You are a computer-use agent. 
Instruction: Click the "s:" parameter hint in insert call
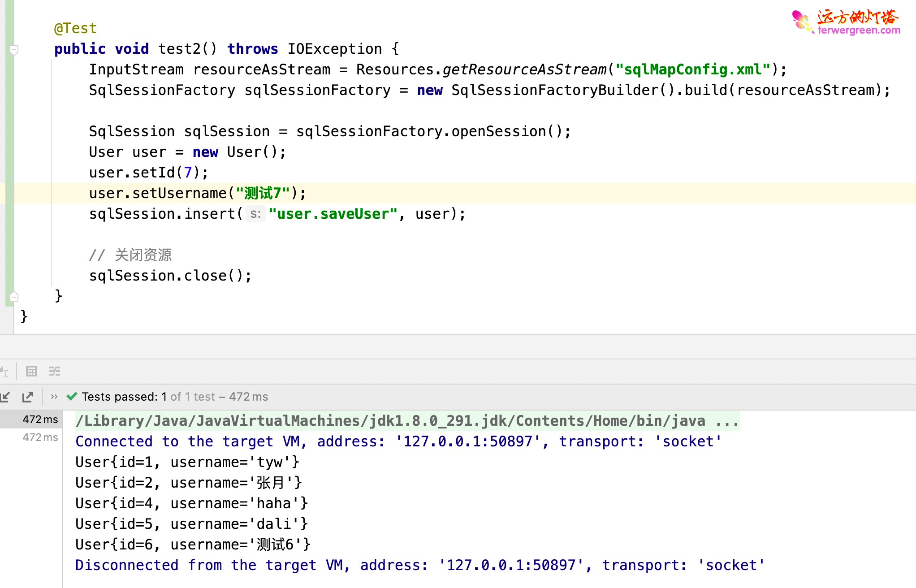coord(255,214)
